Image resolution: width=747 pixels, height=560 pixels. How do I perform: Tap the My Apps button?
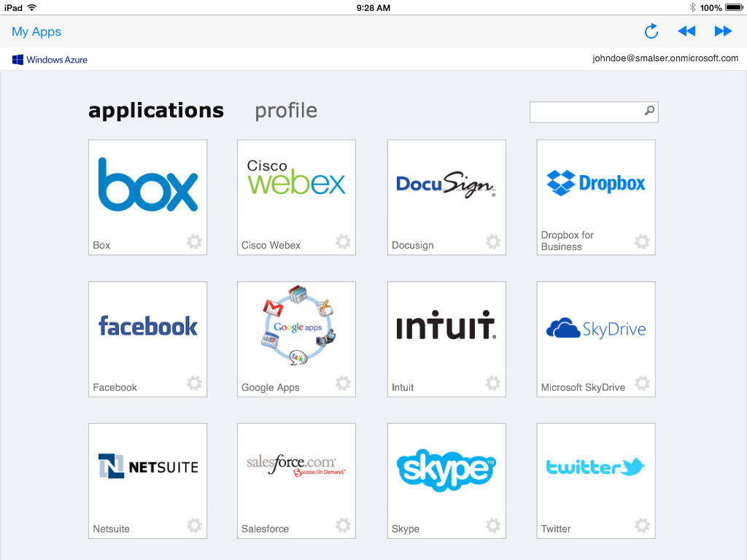click(36, 31)
